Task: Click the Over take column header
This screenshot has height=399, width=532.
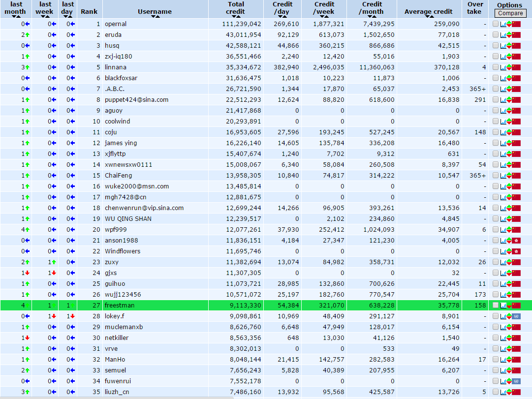Action: click(474, 8)
